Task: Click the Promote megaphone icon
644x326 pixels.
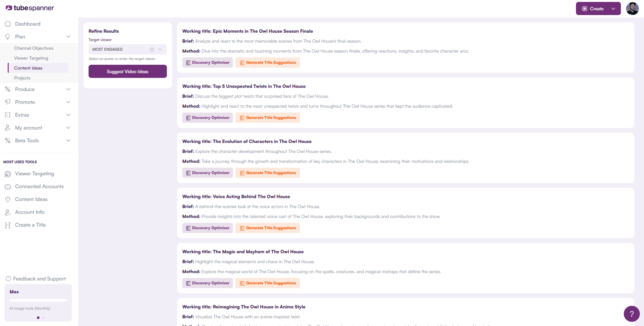Action: (8, 102)
